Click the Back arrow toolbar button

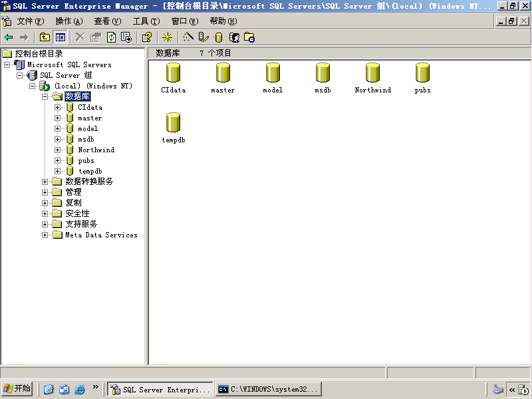click(9, 37)
